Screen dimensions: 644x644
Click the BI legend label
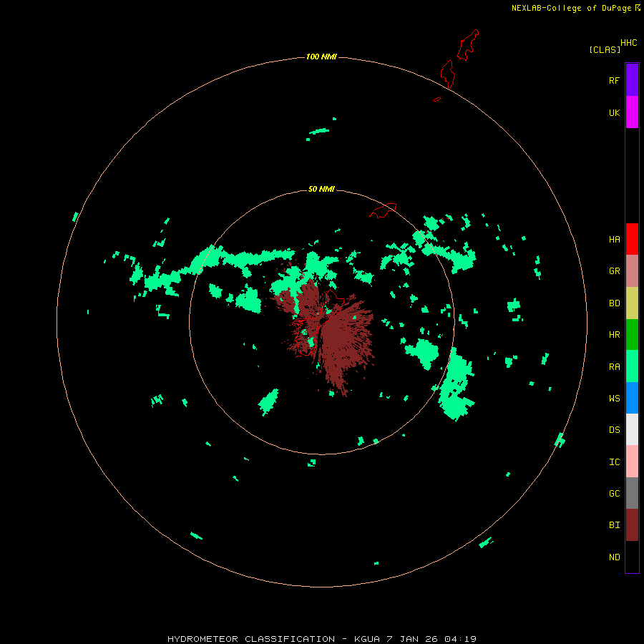[615, 525]
